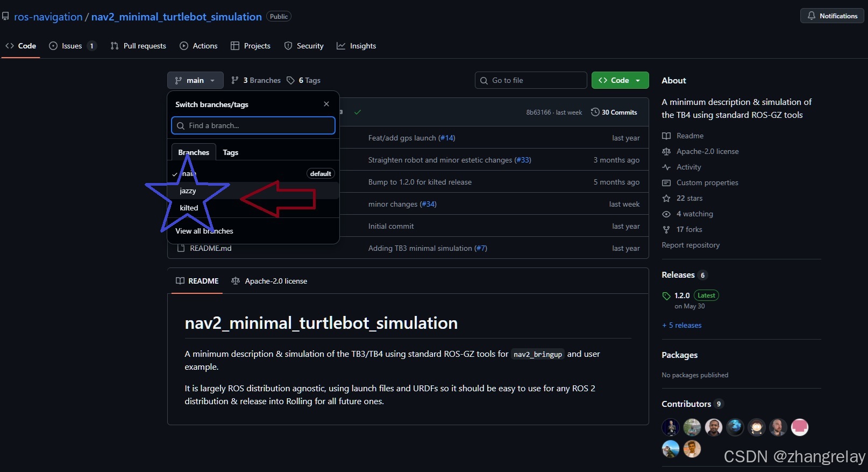Go to Pull requests tab

[x=139, y=46]
